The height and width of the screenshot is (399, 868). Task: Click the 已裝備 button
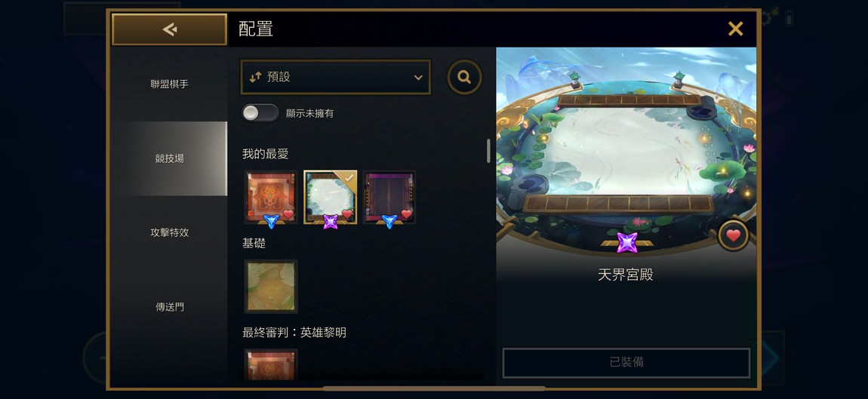(626, 363)
